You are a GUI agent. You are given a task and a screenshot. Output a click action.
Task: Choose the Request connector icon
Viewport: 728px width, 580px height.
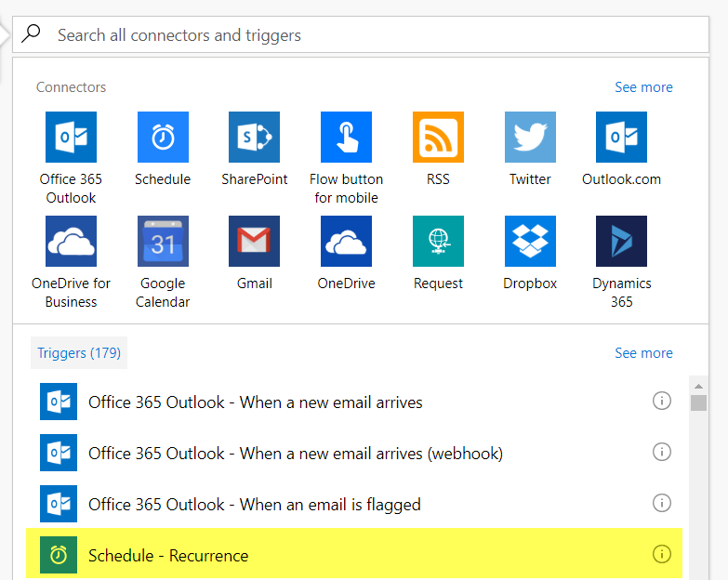(x=438, y=241)
